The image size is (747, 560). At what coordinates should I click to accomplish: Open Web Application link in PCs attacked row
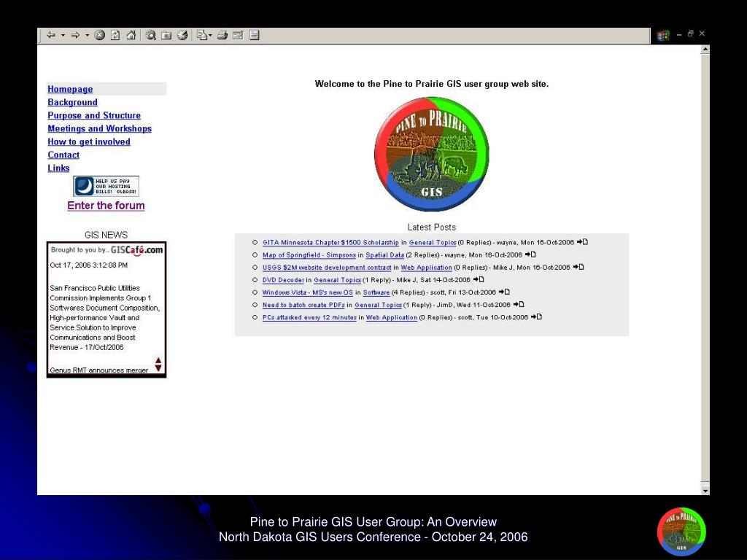point(392,318)
